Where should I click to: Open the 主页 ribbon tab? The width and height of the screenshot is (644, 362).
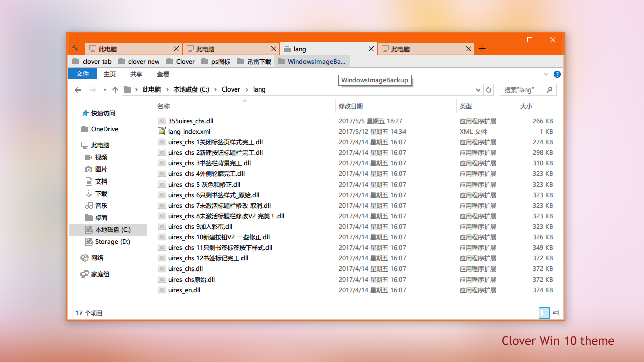click(x=110, y=74)
